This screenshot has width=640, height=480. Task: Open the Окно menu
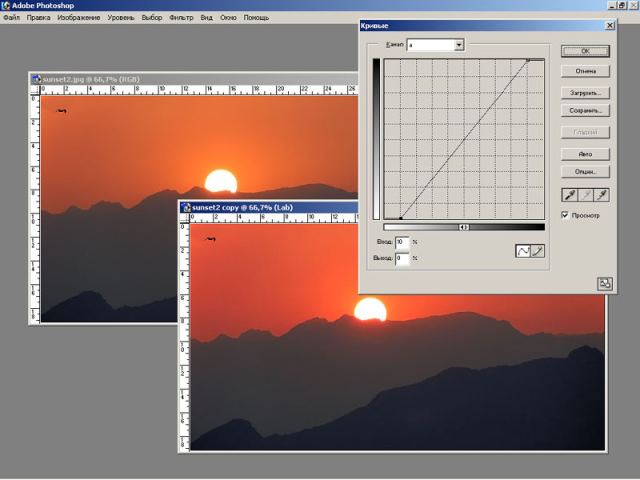(x=228, y=18)
